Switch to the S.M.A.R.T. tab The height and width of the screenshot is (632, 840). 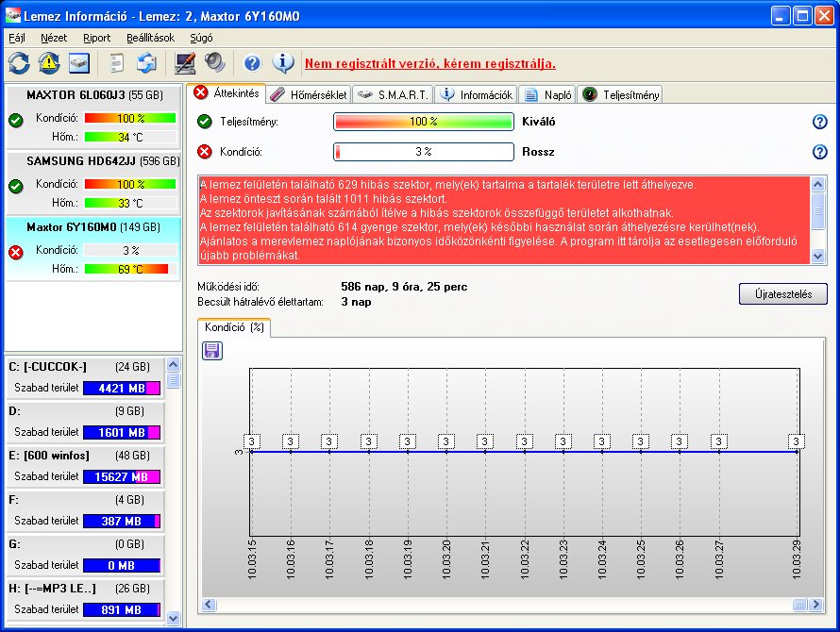coord(393,94)
